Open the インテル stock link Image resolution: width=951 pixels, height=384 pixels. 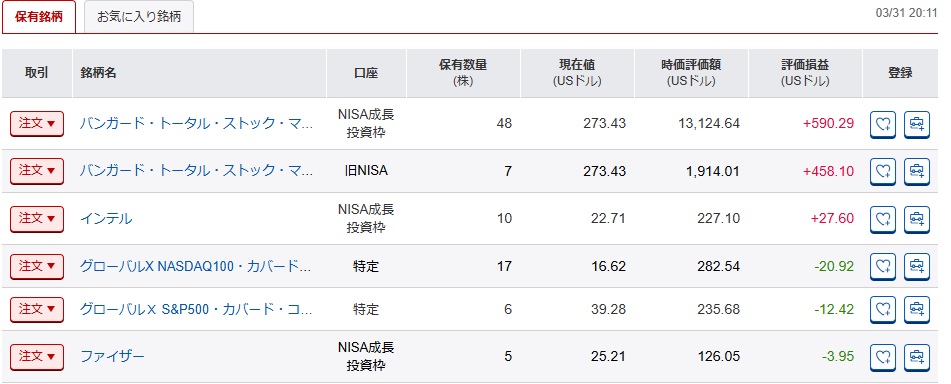click(x=106, y=219)
